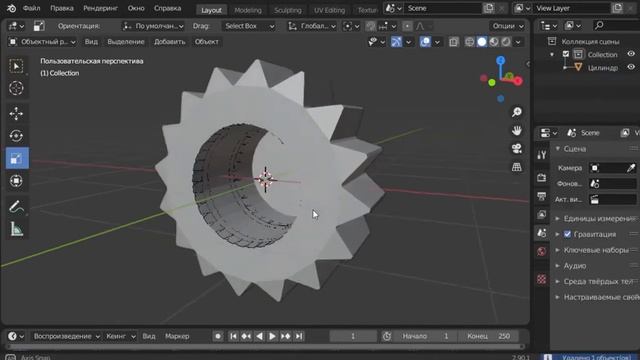Play the animation forward
Viewport: 640px width, 360px height.
click(272, 336)
